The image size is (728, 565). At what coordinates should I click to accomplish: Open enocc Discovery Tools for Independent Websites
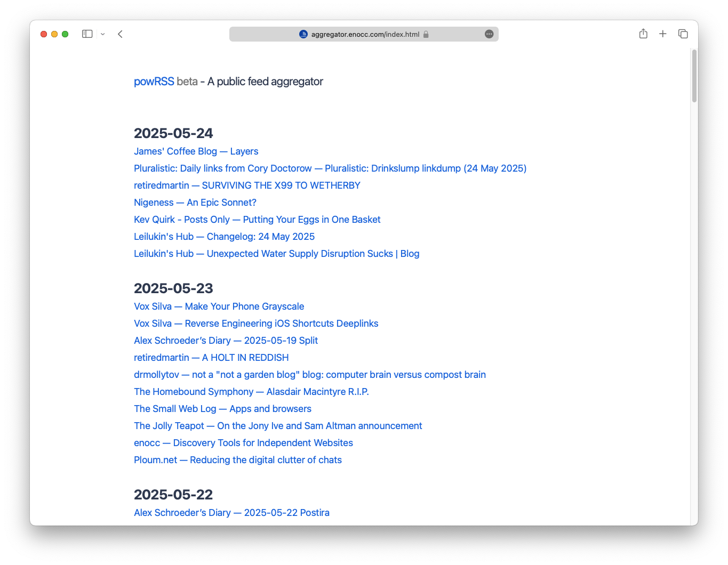(x=243, y=443)
